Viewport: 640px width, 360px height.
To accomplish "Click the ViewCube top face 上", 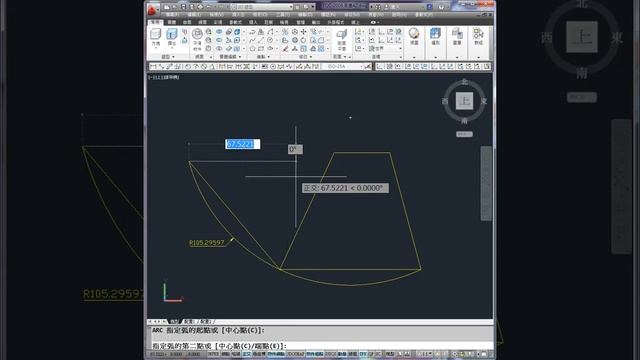I will (x=464, y=101).
